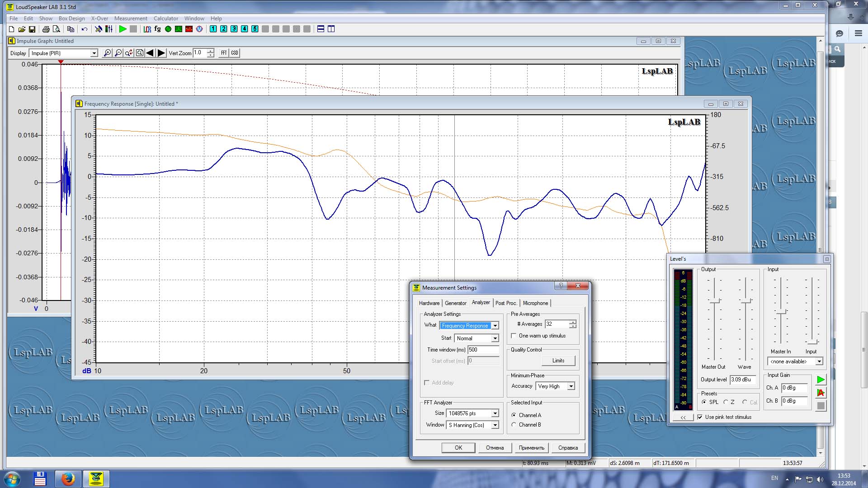This screenshot has width=868, height=488.
Task: Select memory slot 4 icon
Action: click(245, 29)
